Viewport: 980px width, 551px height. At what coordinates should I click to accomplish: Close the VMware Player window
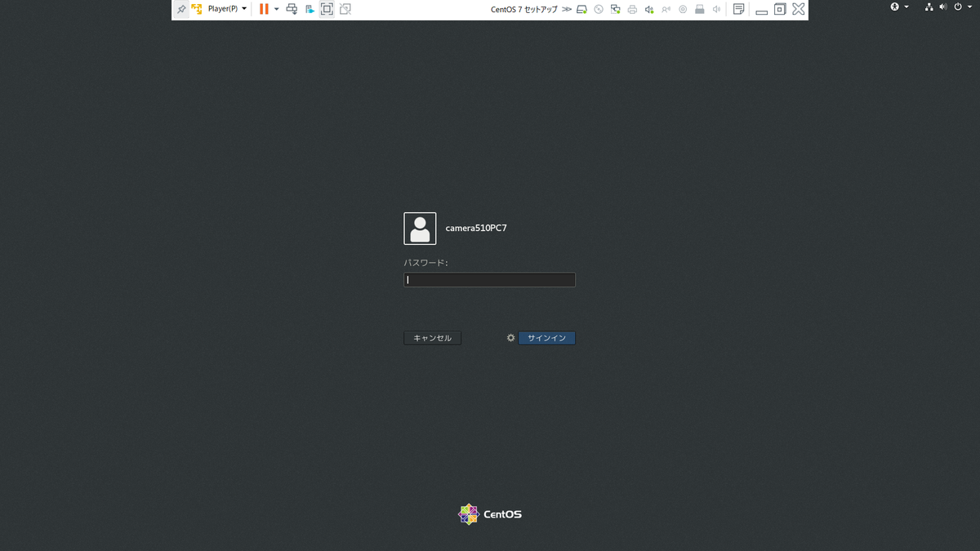(799, 9)
